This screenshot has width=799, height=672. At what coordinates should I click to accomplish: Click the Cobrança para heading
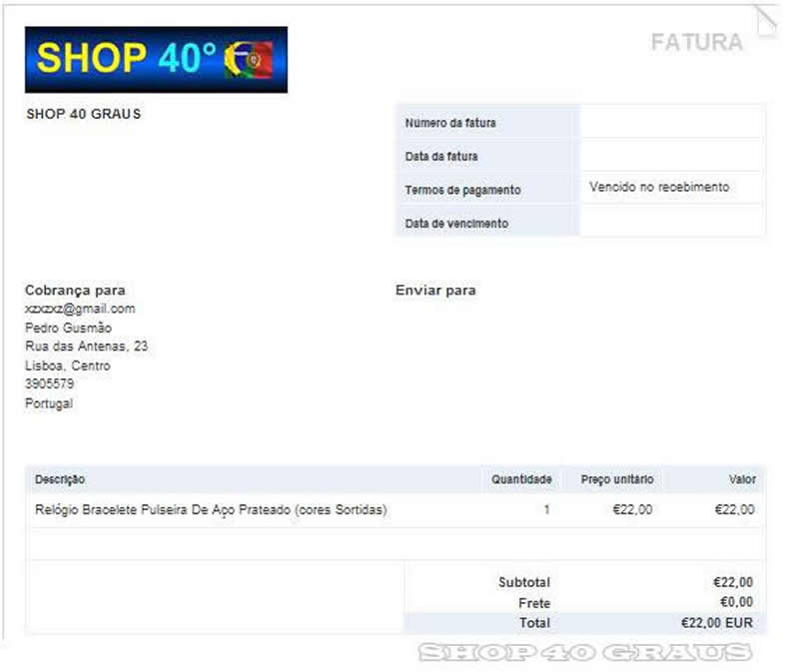(75, 291)
